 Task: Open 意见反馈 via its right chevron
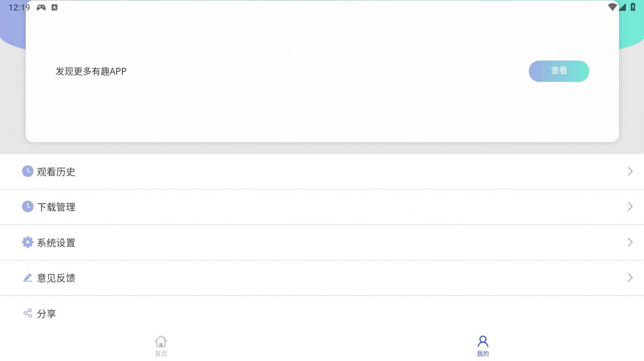630,278
